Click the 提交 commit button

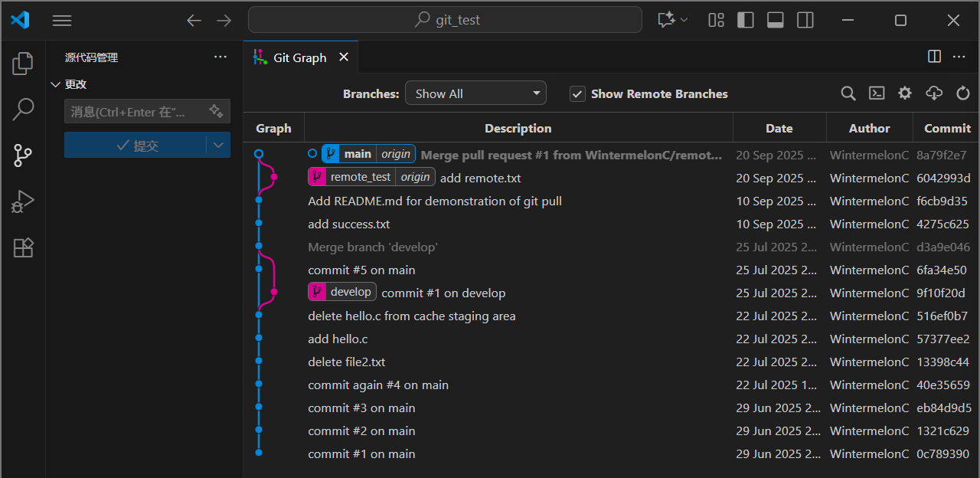[x=136, y=145]
